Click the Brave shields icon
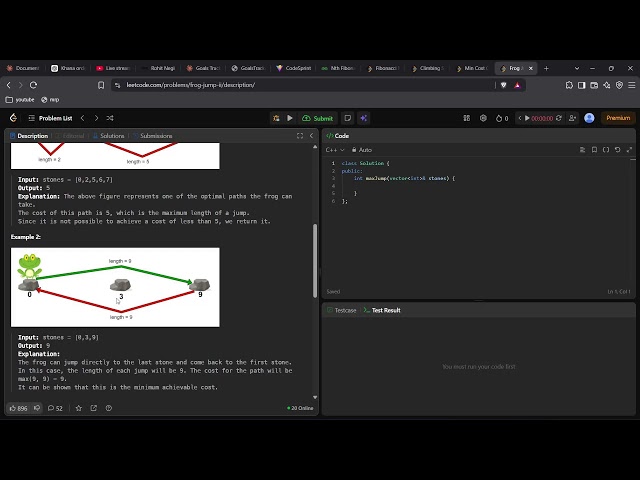 504,85
